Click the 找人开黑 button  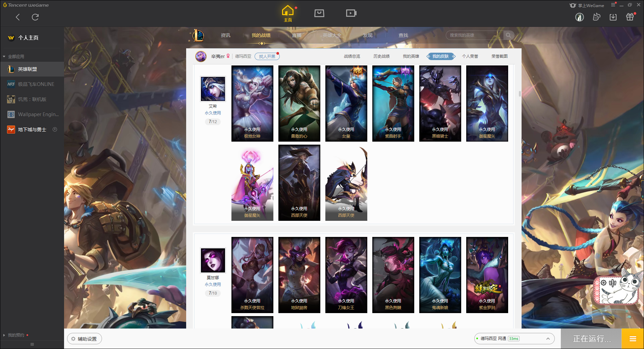click(267, 56)
